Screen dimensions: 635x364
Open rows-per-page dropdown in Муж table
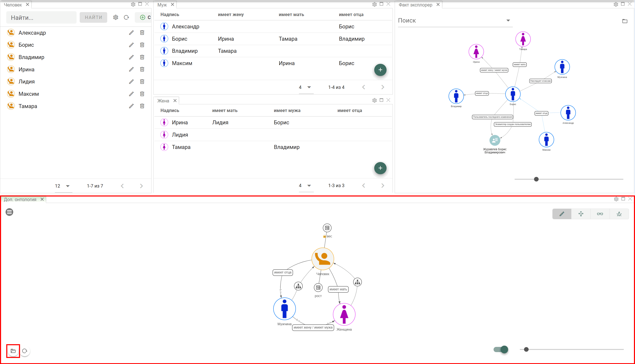(306, 87)
